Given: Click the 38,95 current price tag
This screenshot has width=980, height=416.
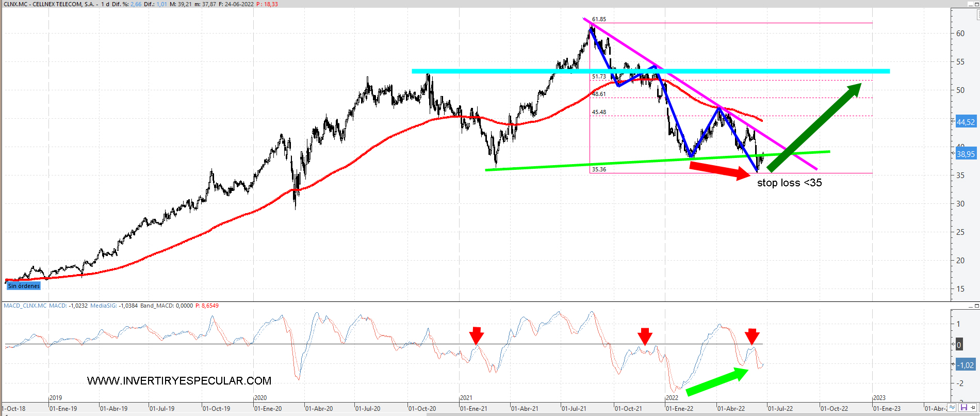Looking at the screenshot, I should pos(966,154).
